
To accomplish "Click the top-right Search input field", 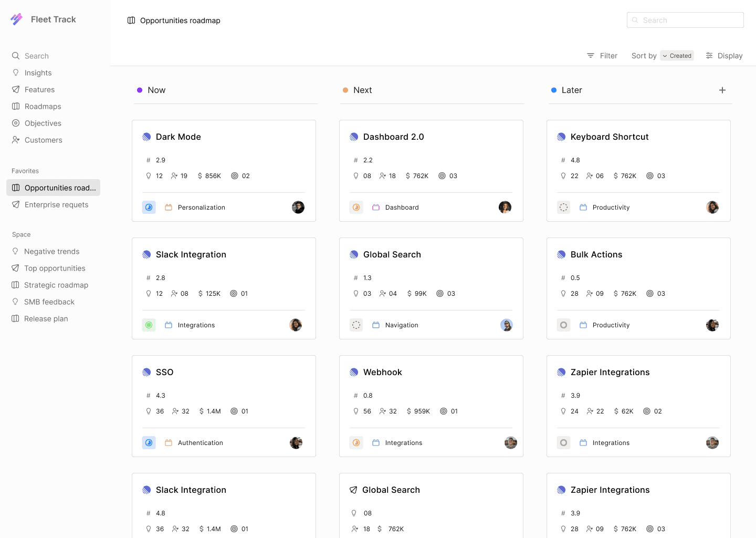I will 685,20.
